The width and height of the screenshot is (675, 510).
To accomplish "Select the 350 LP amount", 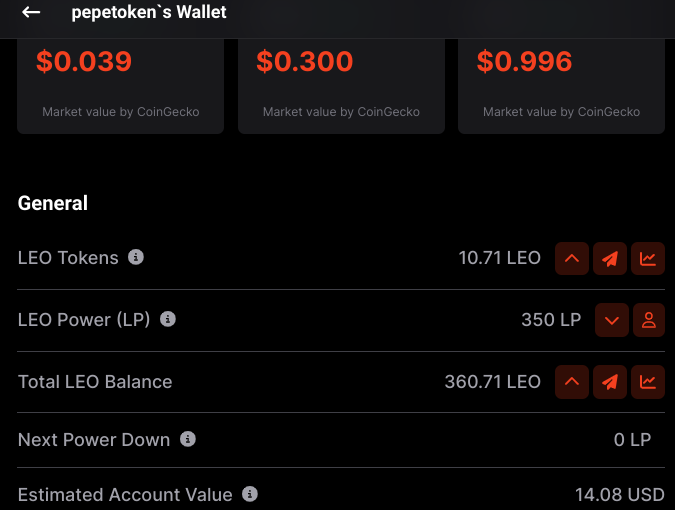I will click(x=551, y=320).
